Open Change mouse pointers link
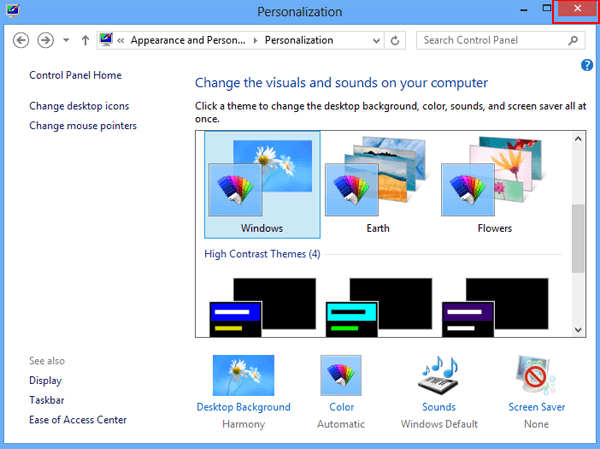This screenshot has width=600, height=449. (x=83, y=126)
